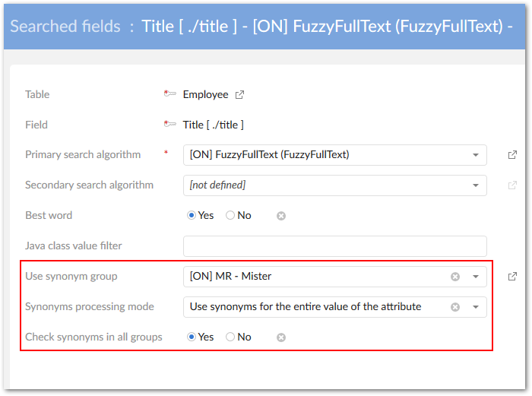
Task: Click the Searched fields header title
Action: coord(65,27)
